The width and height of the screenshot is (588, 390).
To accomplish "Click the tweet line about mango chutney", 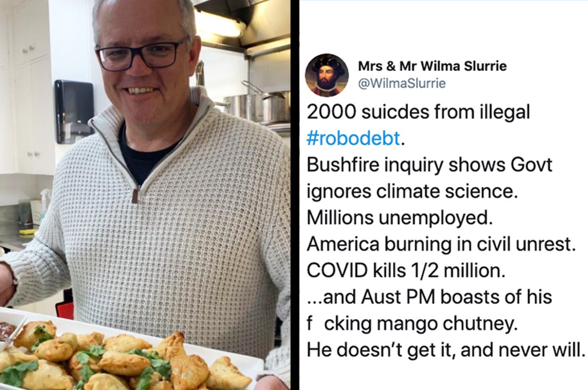I will pyautogui.click(x=412, y=324).
